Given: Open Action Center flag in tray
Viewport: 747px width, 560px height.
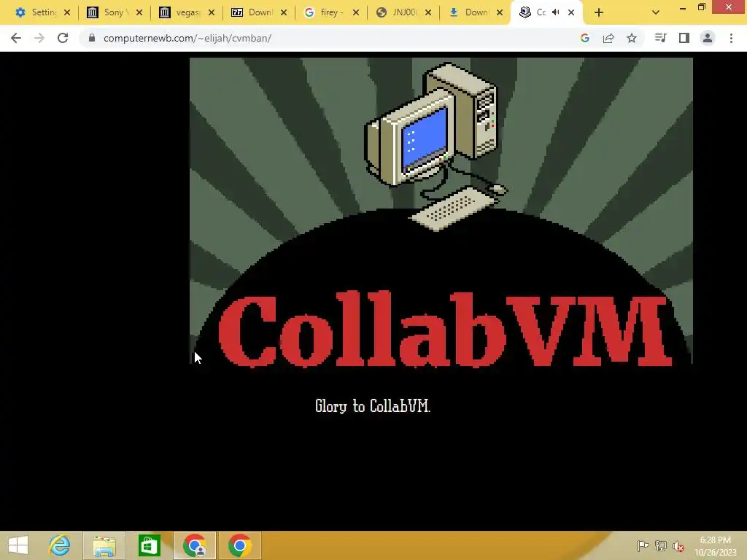Looking at the screenshot, I should 643,545.
